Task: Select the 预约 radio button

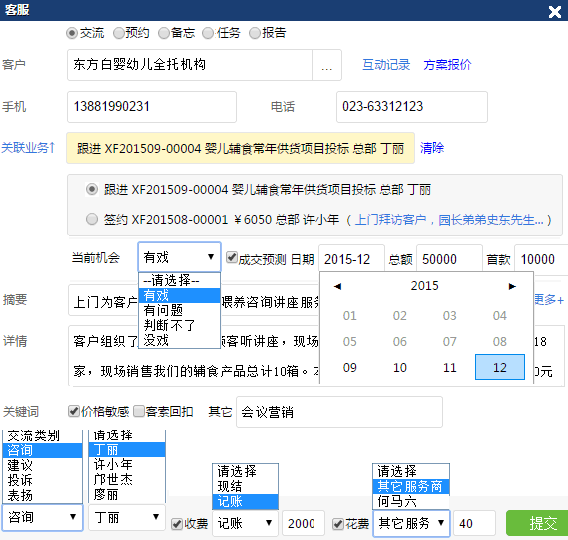Action: tap(118, 33)
